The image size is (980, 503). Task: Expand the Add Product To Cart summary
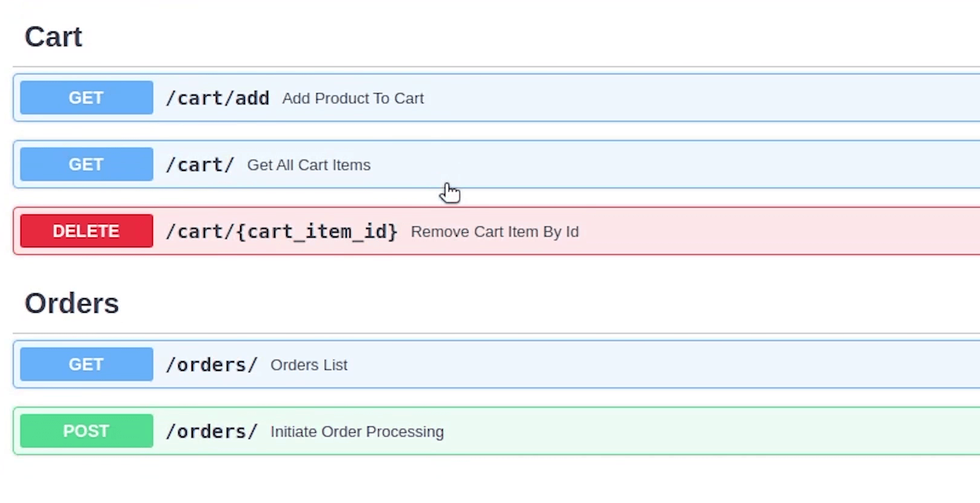[352, 98]
